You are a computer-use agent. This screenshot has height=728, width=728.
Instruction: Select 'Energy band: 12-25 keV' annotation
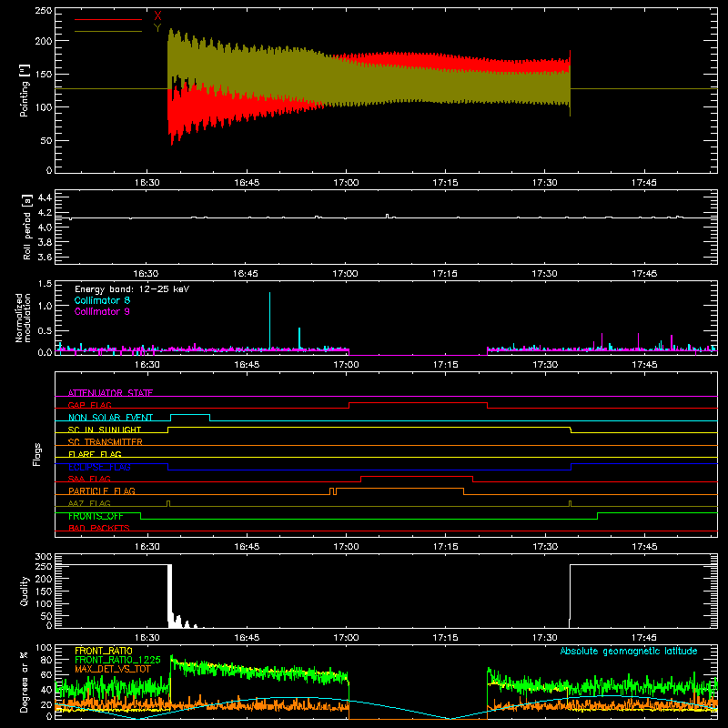pos(132,289)
